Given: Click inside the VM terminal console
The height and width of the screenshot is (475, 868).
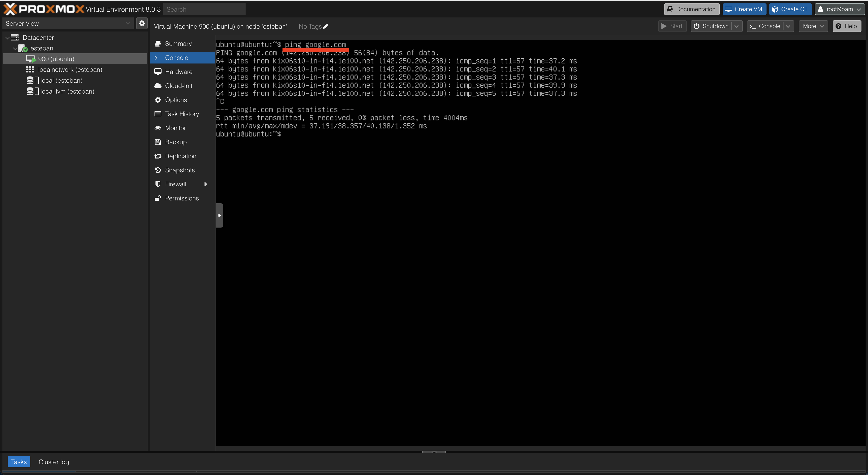Looking at the screenshot, I should 540,243.
